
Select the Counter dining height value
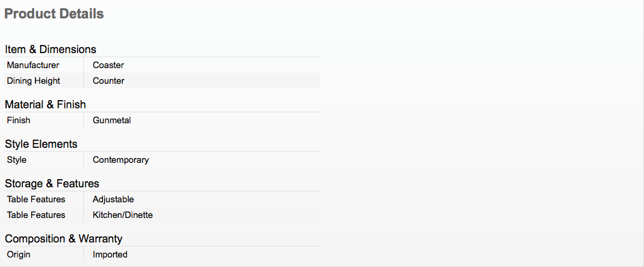pyautogui.click(x=108, y=81)
